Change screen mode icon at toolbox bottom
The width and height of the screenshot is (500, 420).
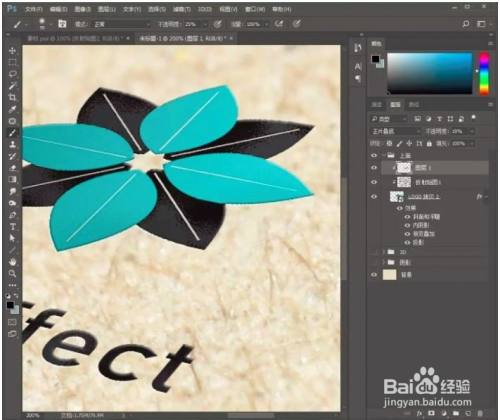12,334
